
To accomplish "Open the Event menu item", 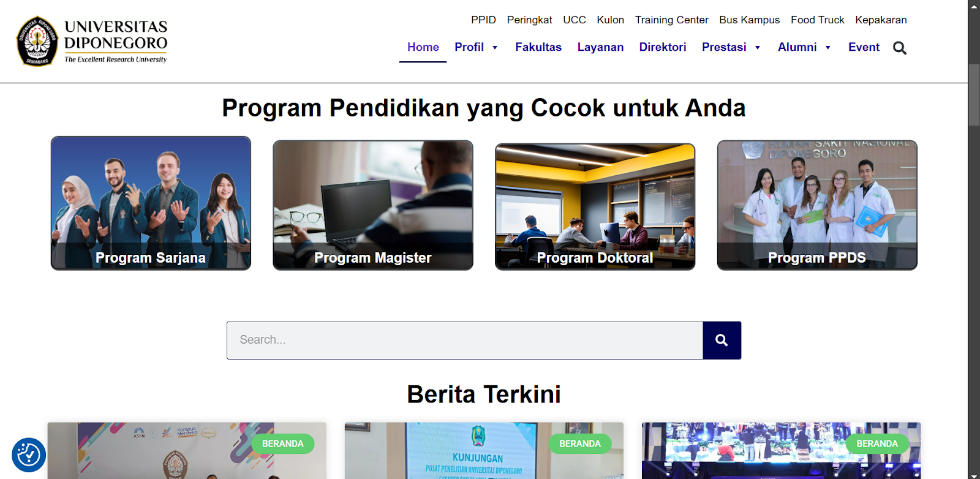I will 864,47.
